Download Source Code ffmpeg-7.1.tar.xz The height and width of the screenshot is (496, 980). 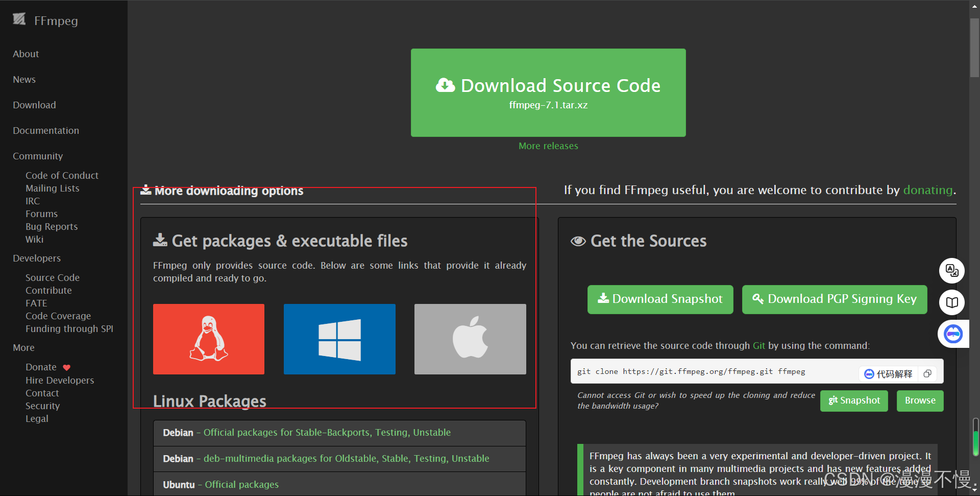click(x=548, y=92)
